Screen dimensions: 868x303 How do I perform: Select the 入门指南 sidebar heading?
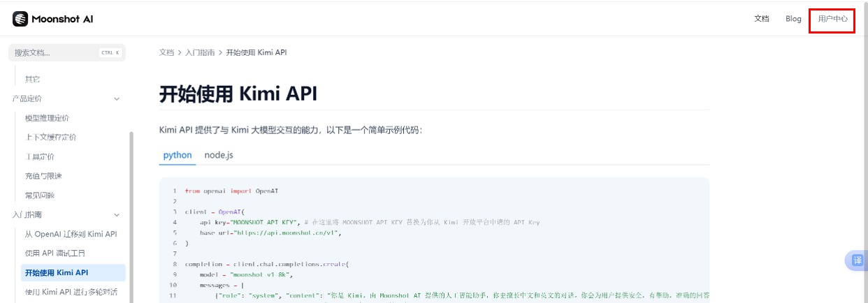pos(27,214)
